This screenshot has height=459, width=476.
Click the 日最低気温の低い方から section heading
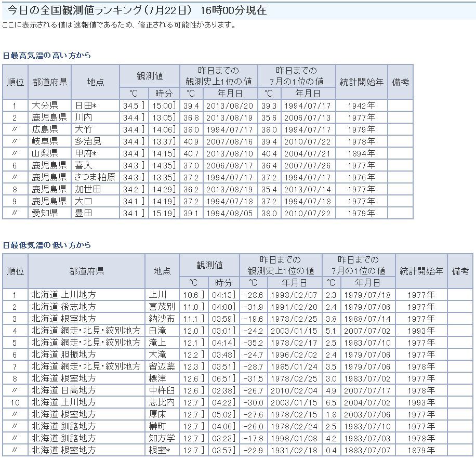coord(47,245)
